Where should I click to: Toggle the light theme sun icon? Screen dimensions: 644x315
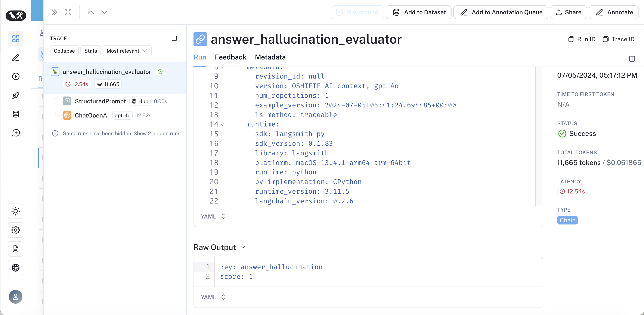click(x=16, y=211)
